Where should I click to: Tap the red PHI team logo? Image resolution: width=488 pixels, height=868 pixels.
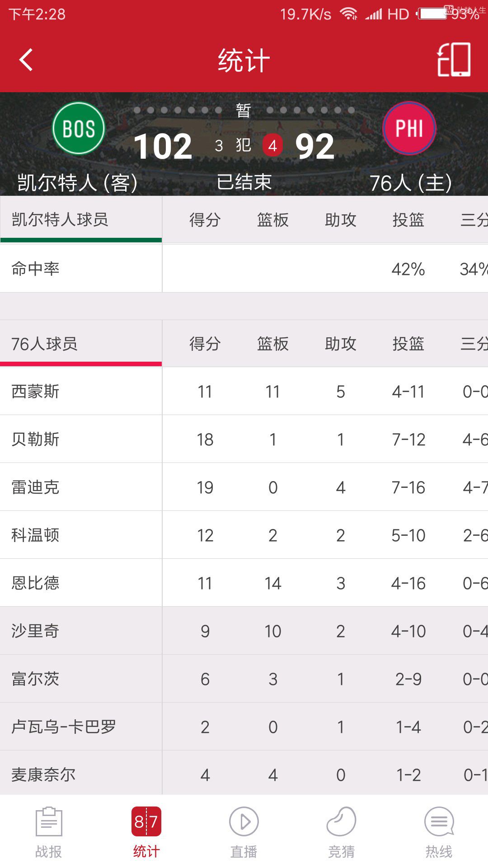409,128
